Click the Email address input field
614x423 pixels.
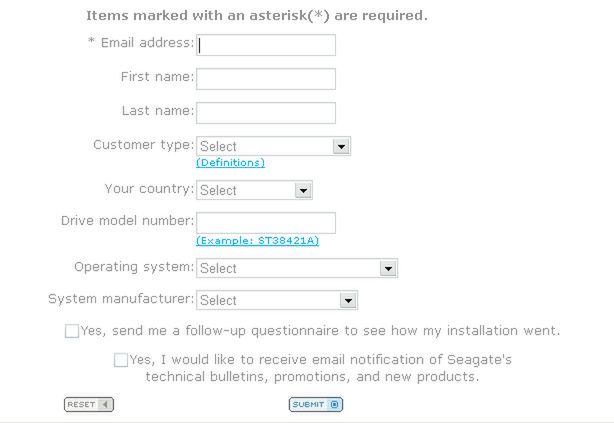coord(266,45)
